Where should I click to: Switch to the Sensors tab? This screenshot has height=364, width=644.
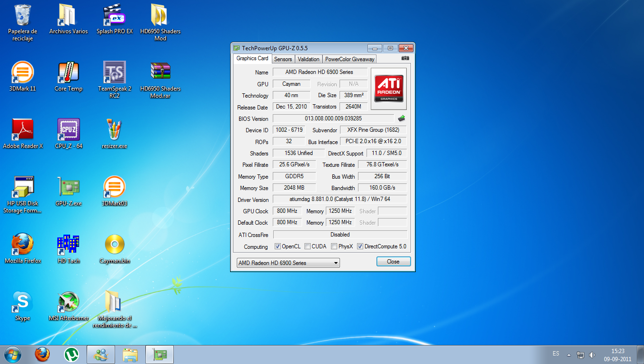(283, 59)
